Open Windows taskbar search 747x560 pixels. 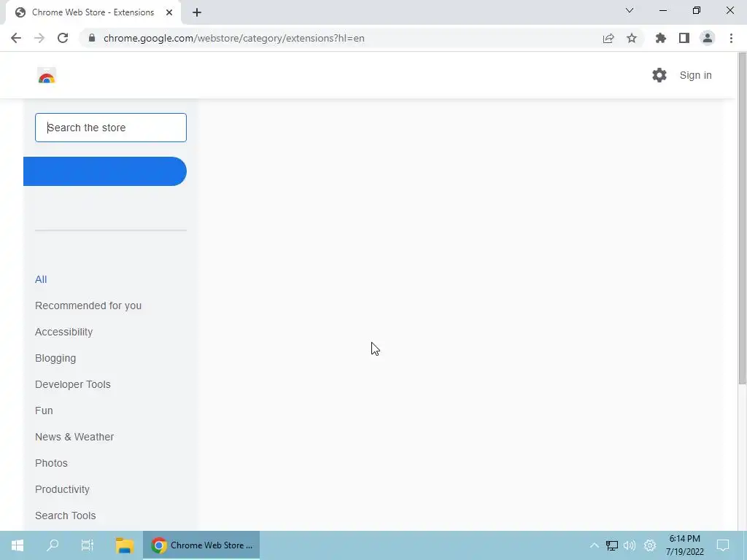53,545
